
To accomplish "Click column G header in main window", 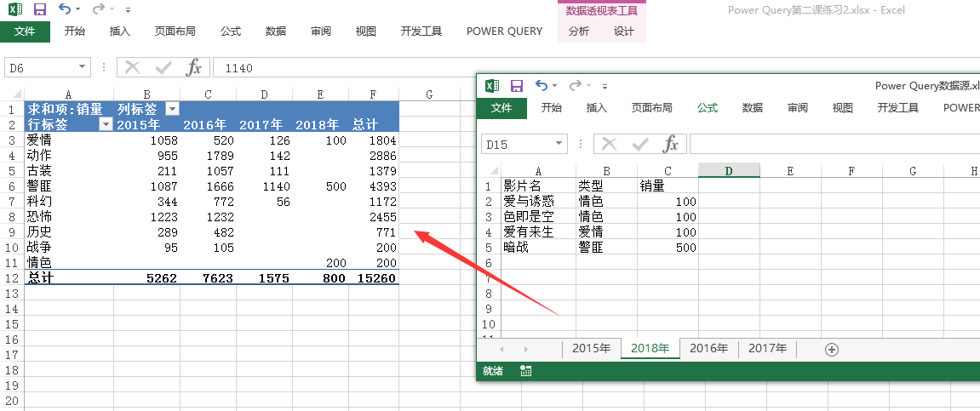I will point(429,94).
